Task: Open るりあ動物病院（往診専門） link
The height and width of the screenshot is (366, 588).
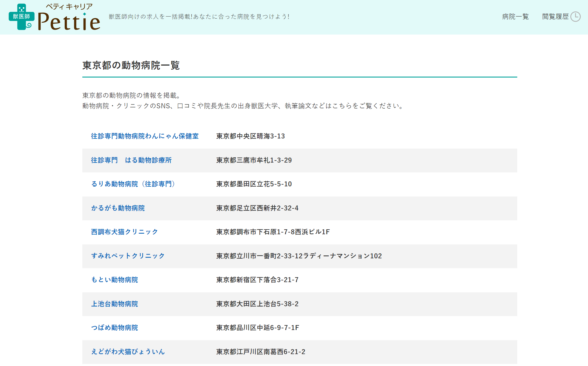Action: pyautogui.click(x=133, y=184)
